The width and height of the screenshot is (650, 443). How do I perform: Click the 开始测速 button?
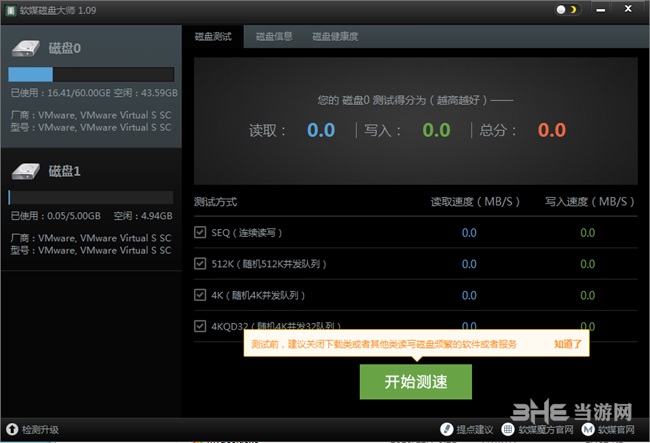point(416,382)
